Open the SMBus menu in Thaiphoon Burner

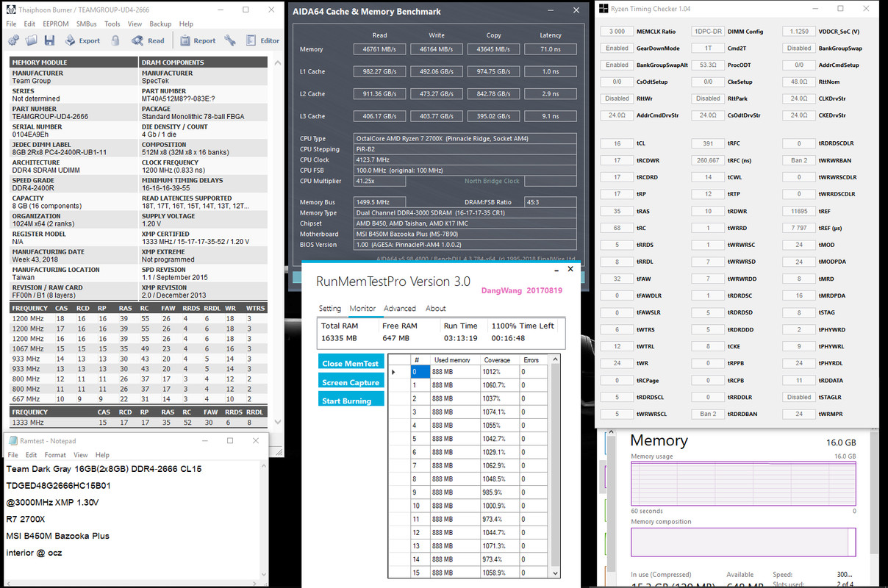(87, 24)
